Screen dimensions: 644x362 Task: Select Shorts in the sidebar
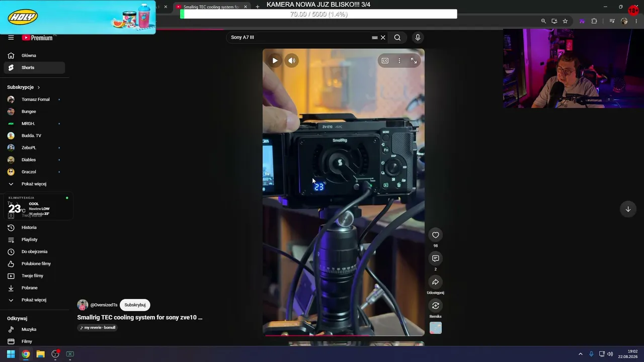(x=35, y=68)
